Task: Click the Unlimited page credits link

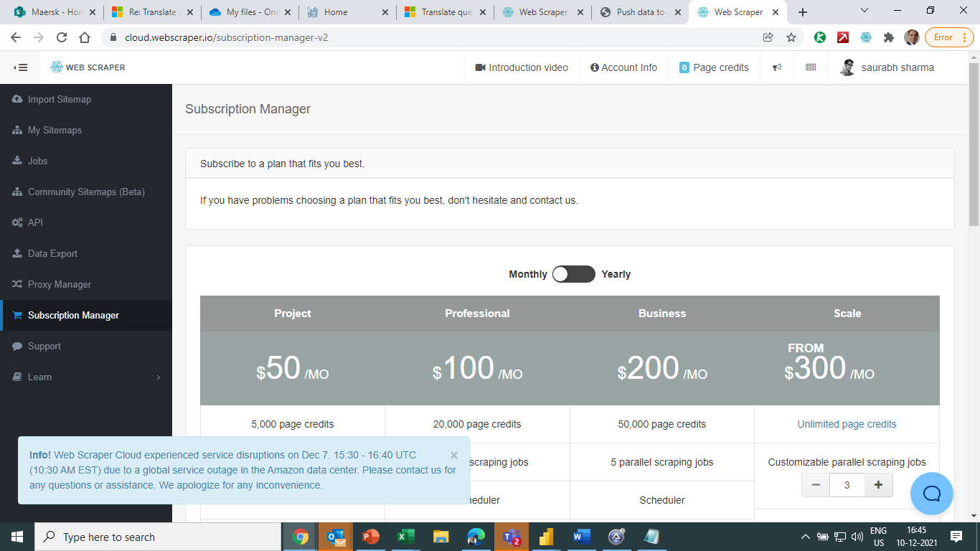Action: pyautogui.click(x=847, y=424)
